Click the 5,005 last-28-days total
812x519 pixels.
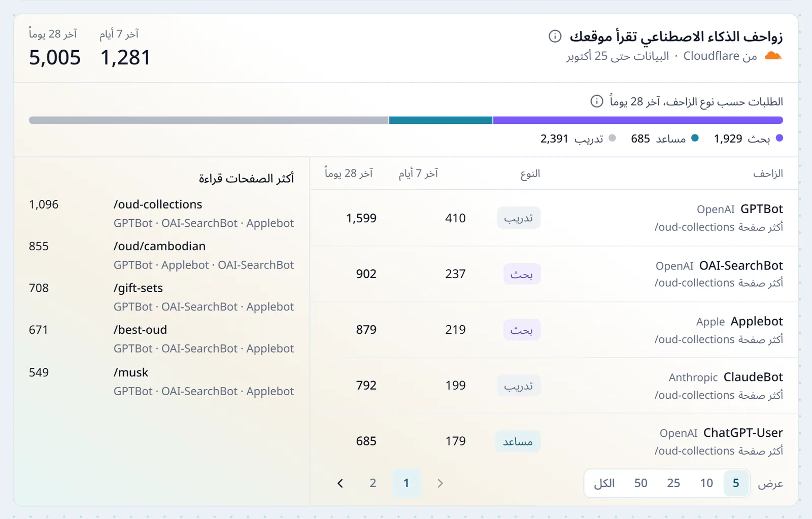click(55, 58)
